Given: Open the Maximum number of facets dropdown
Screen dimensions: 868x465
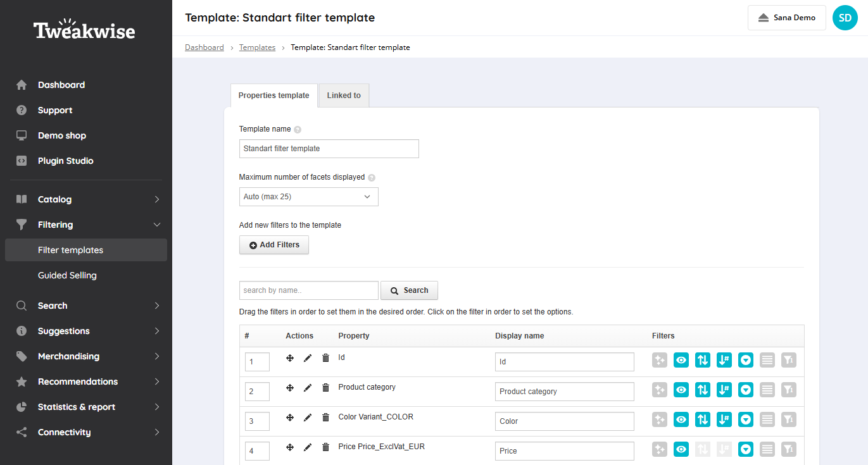Looking at the screenshot, I should [309, 197].
